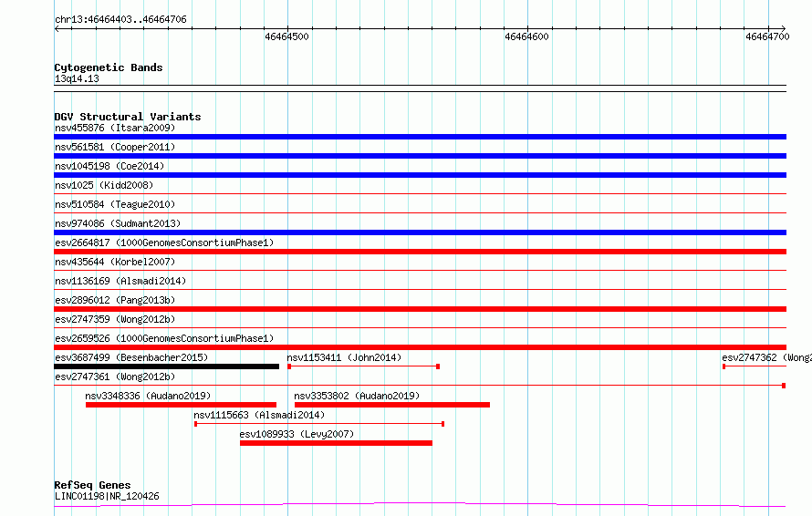Select red bar under esv1089933 Levy2007

pyautogui.click(x=336, y=443)
